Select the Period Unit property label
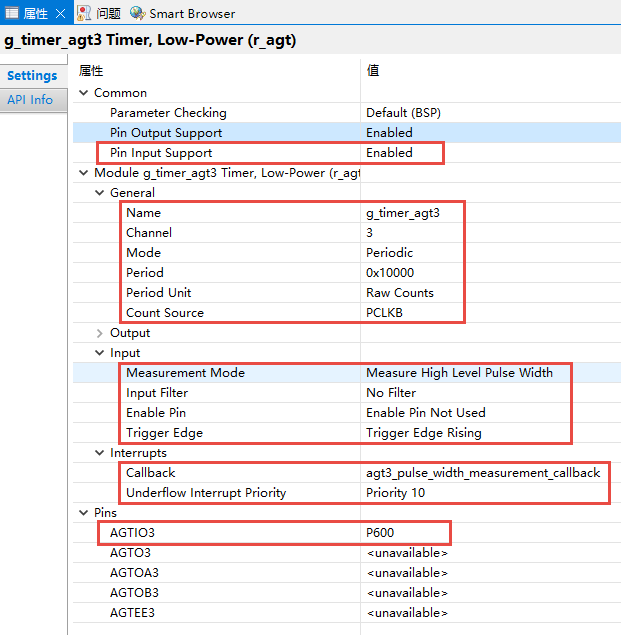The height and width of the screenshot is (635, 621). coord(158,293)
